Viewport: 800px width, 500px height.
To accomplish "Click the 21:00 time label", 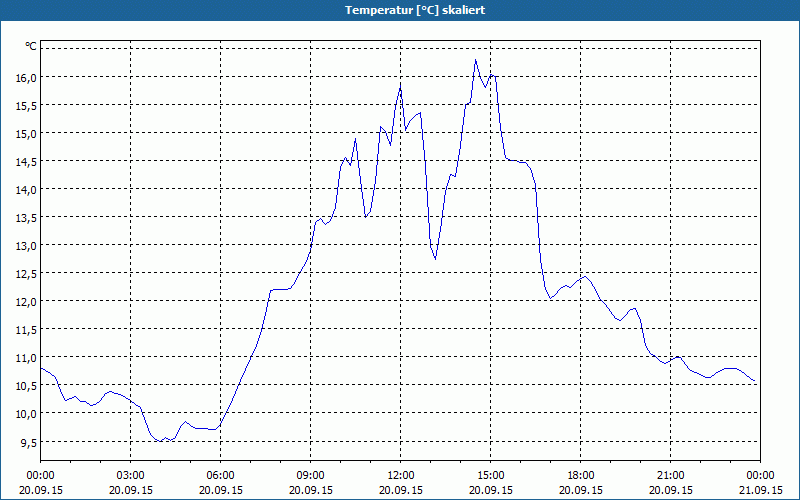I will [x=670, y=476].
